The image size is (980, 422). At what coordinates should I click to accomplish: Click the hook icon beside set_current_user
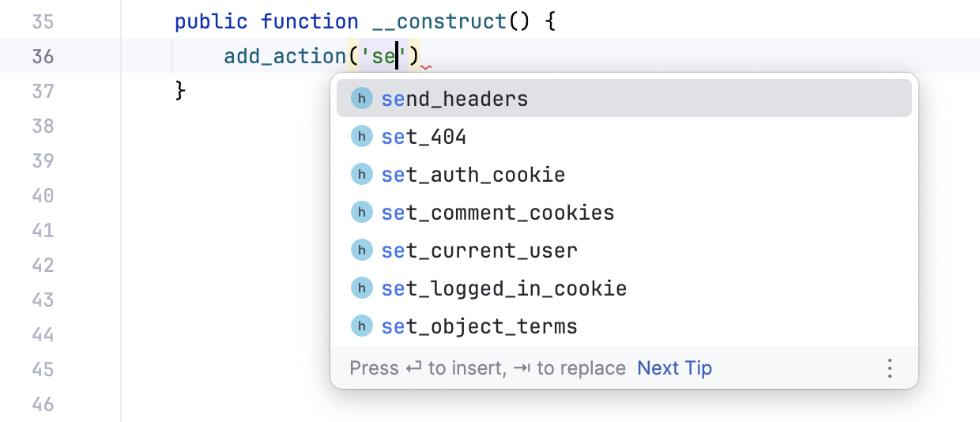tap(361, 251)
